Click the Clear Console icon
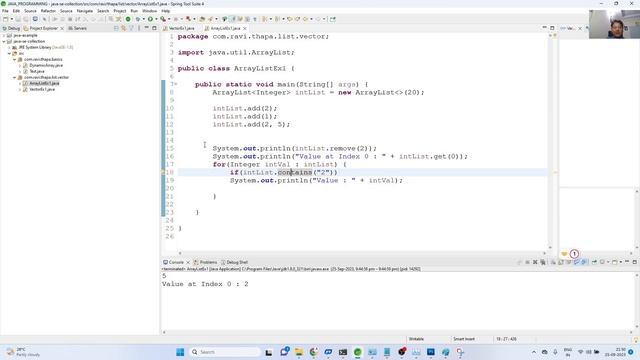The width and height of the screenshot is (640, 360). [553, 262]
